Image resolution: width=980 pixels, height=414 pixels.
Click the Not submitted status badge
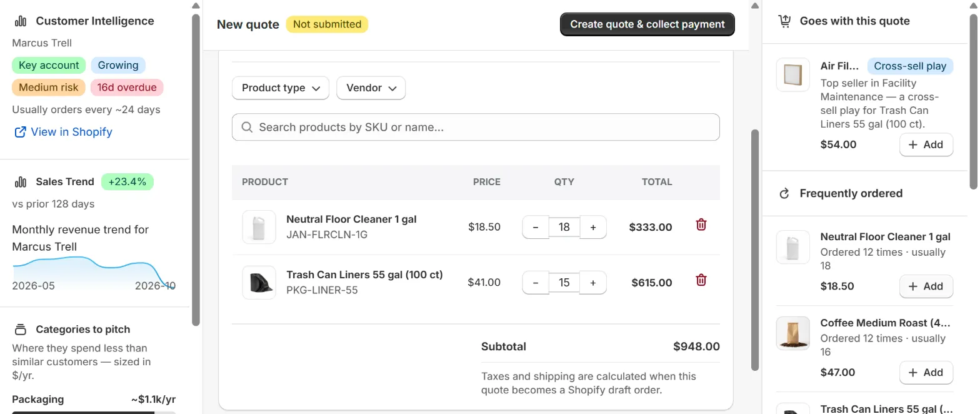pos(327,24)
